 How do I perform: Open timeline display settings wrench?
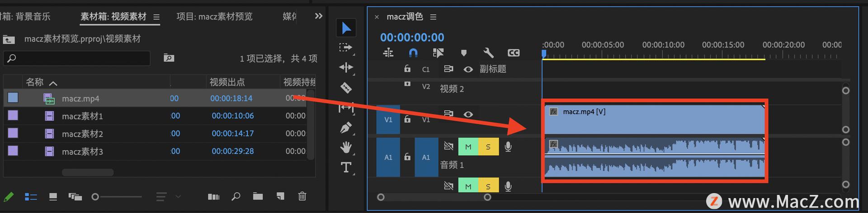pos(488,53)
